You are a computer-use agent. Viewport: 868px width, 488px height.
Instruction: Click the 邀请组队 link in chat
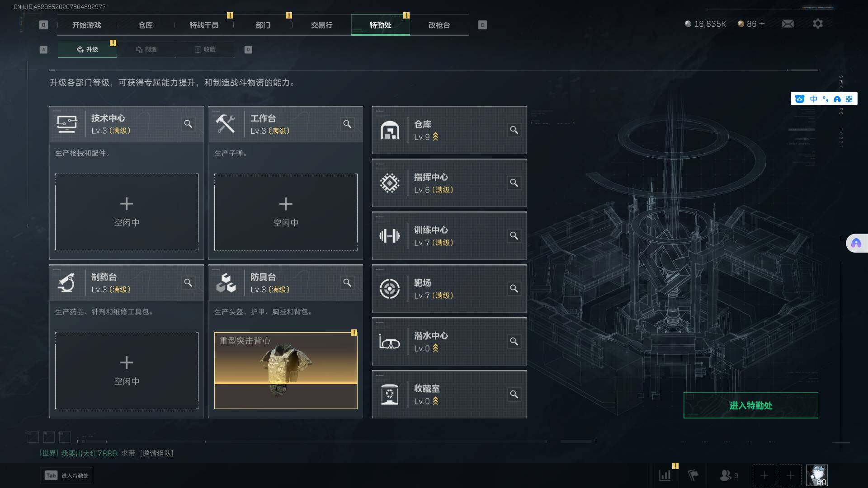pyautogui.click(x=157, y=453)
